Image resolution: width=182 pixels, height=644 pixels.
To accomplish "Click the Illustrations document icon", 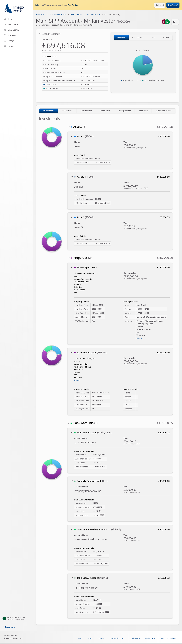I will pyautogui.click(x=5, y=36).
